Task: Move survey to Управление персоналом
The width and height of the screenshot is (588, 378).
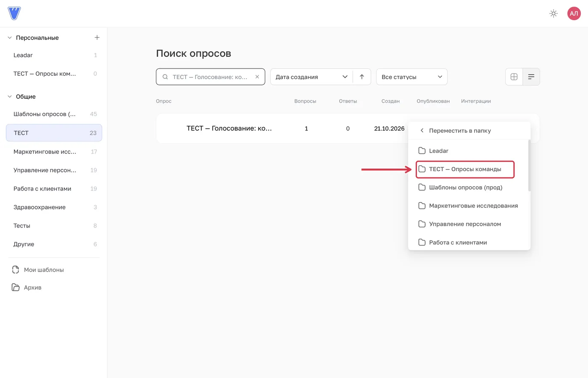Action: click(468, 224)
